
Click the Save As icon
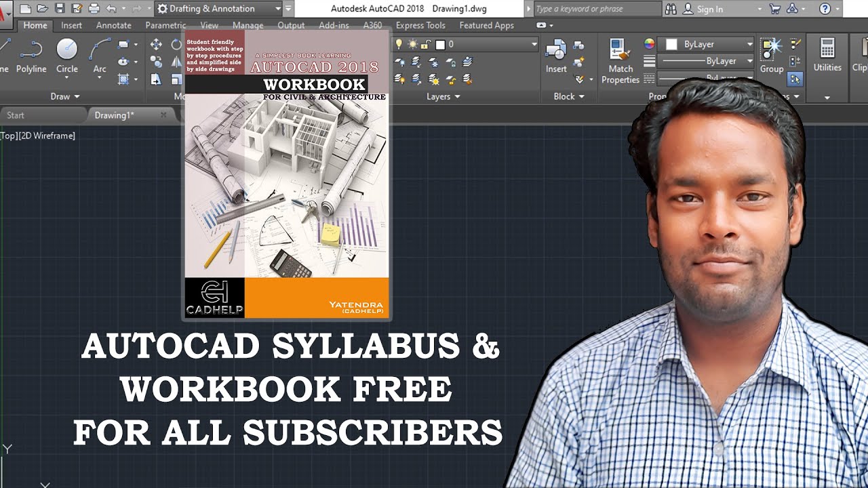(77, 9)
